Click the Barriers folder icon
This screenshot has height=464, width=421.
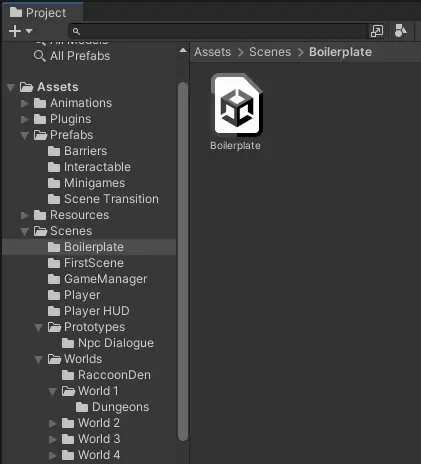point(54,151)
